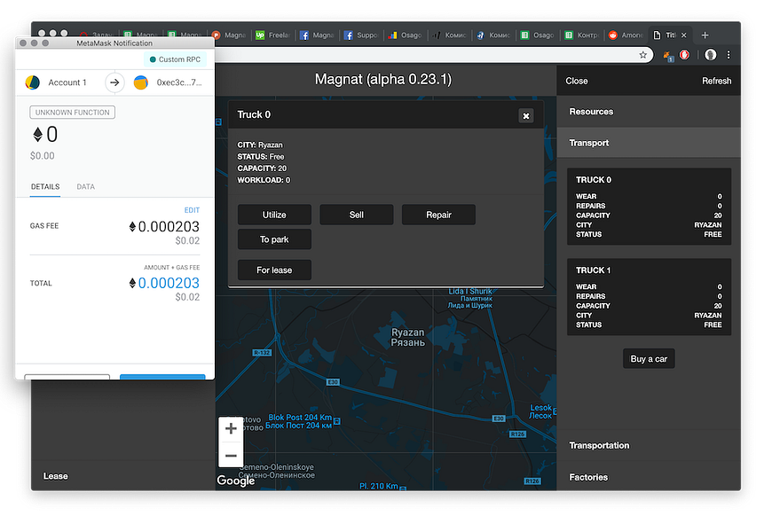Image resolution: width=772 pixels, height=532 pixels.
Task: Put Truck 0 For lease
Action: pyautogui.click(x=274, y=270)
